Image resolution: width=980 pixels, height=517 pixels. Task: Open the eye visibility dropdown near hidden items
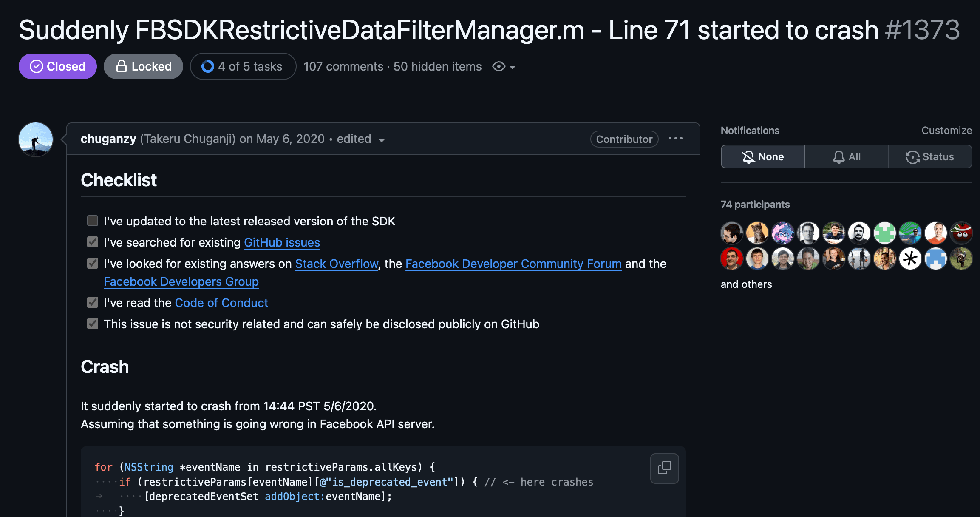[x=504, y=67]
